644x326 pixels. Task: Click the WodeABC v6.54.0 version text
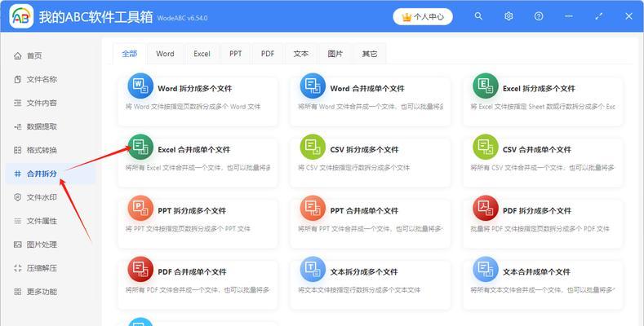(x=182, y=18)
